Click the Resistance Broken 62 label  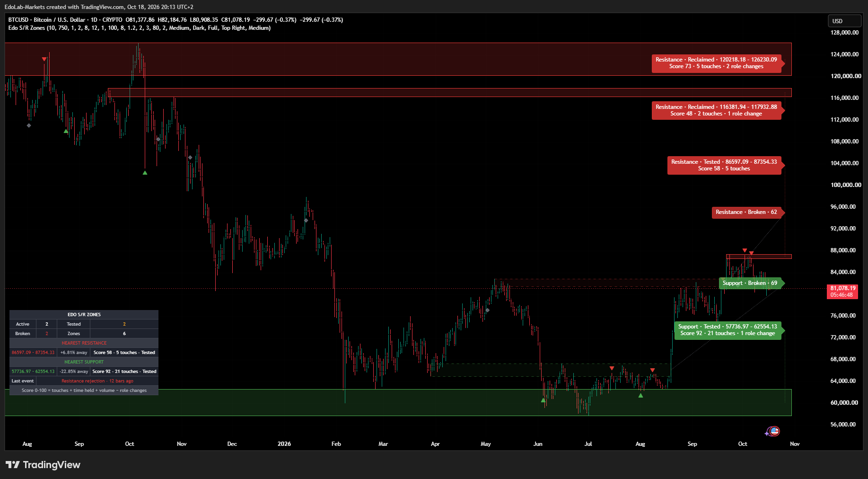coord(746,212)
